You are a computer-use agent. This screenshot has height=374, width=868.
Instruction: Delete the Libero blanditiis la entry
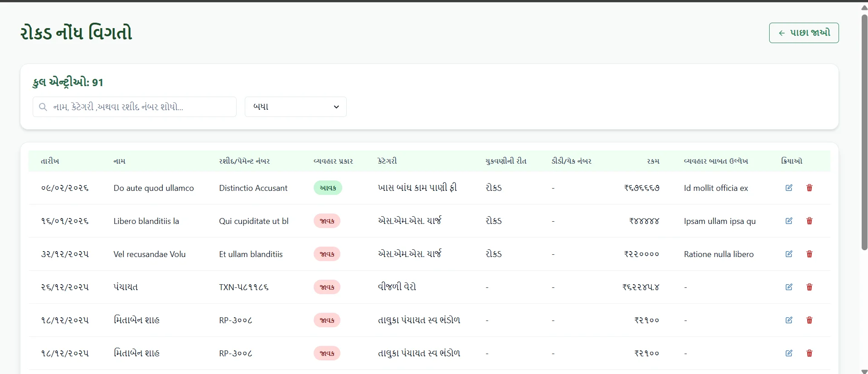[x=809, y=221]
